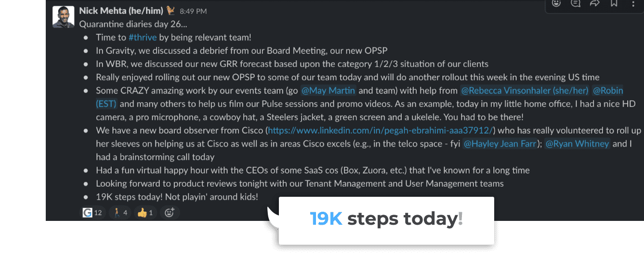Open the @May Martin mention
Image resolution: width=644 pixels, height=259 pixels.
point(328,90)
